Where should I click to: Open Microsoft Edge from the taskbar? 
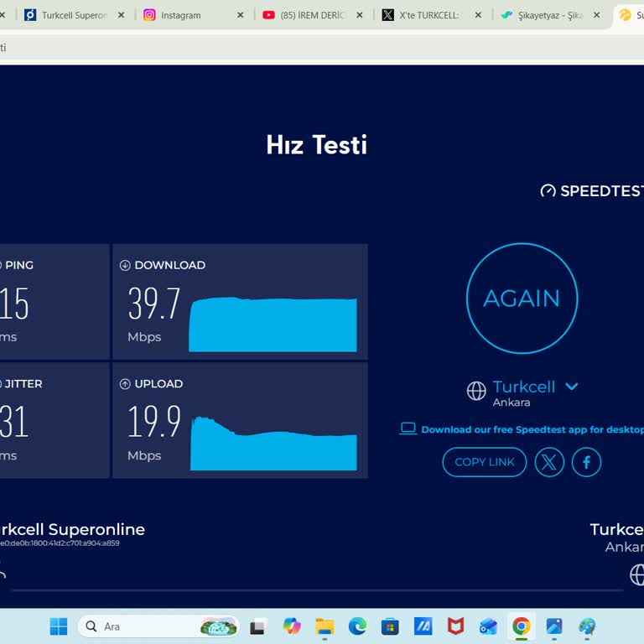[357, 626]
